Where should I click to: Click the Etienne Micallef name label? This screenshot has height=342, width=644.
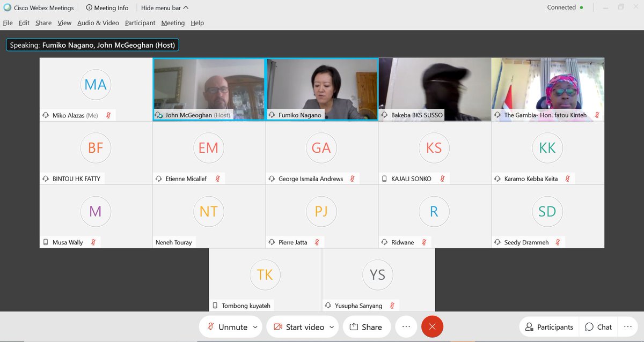point(186,179)
